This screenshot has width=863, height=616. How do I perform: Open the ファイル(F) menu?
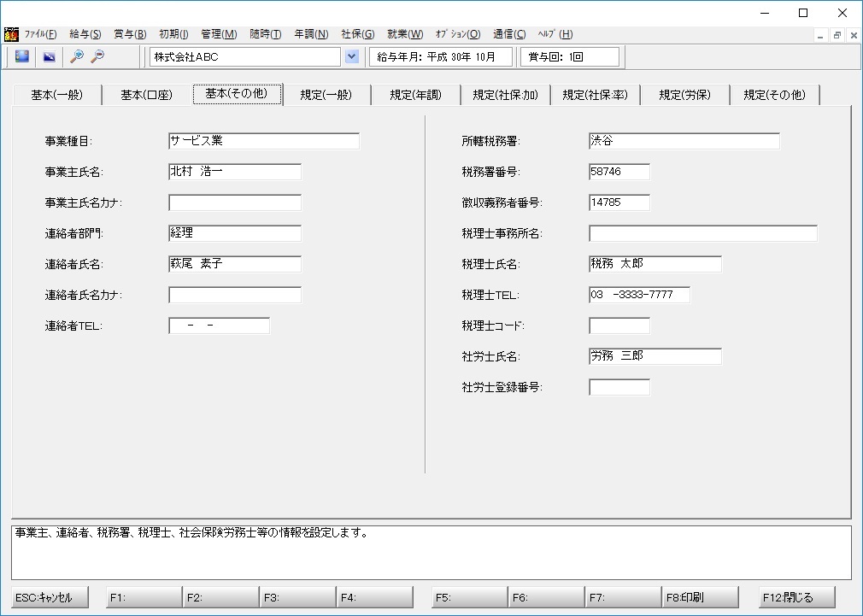pos(40,34)
